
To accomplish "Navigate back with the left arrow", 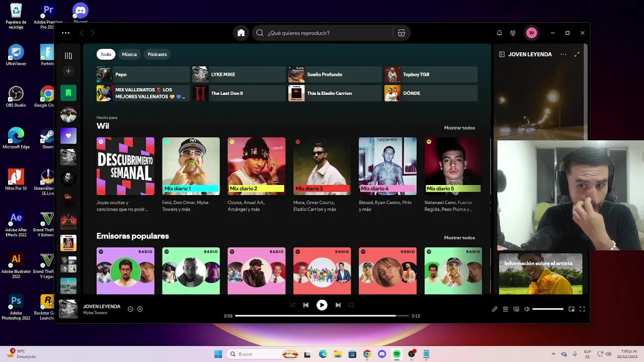I will click(x=82, y=33).
